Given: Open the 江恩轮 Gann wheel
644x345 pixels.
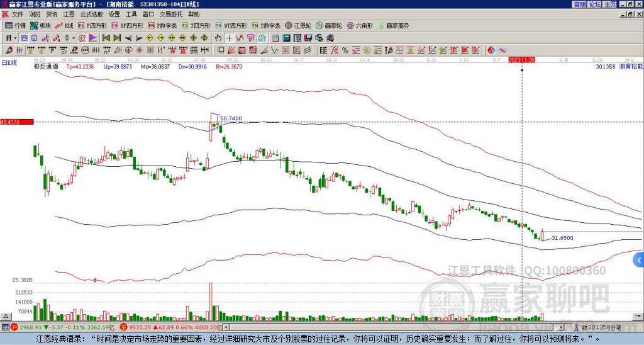Looking at the screenshot, I should point(299,25).
